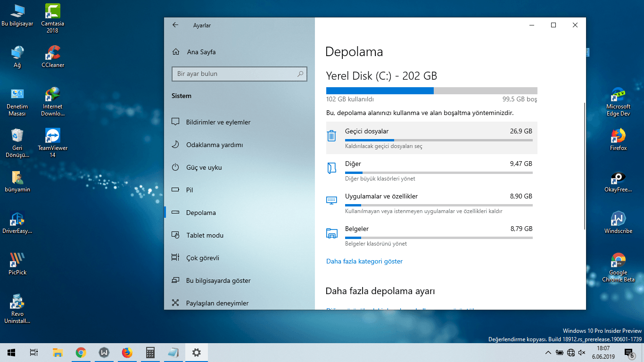This screenshot has height=362, width=644.
Task: Select the Pil battery icon
Action: (175, 190)
